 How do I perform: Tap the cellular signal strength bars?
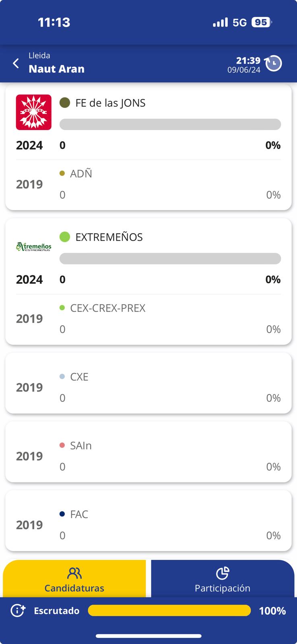click(220, 23)
